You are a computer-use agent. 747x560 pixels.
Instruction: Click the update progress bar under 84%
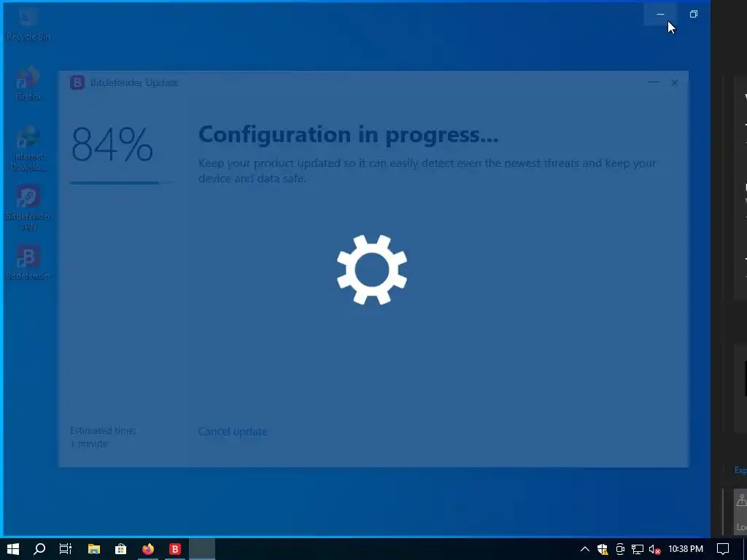122,182
